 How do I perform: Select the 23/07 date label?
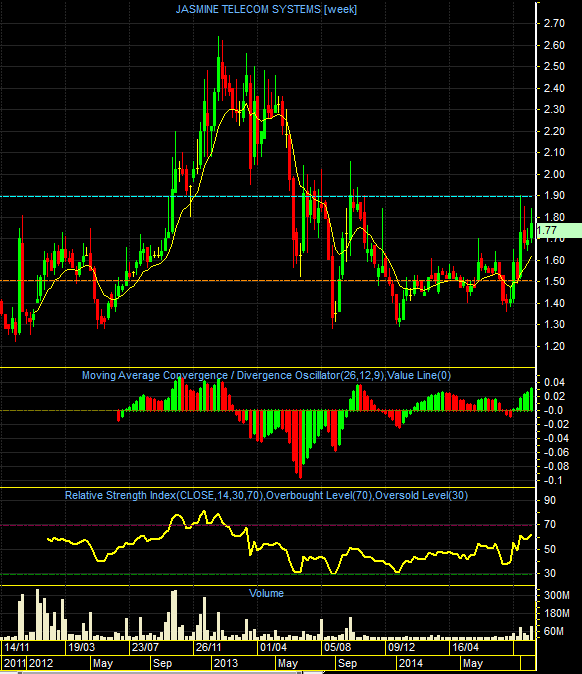click(x=145, y=647)
